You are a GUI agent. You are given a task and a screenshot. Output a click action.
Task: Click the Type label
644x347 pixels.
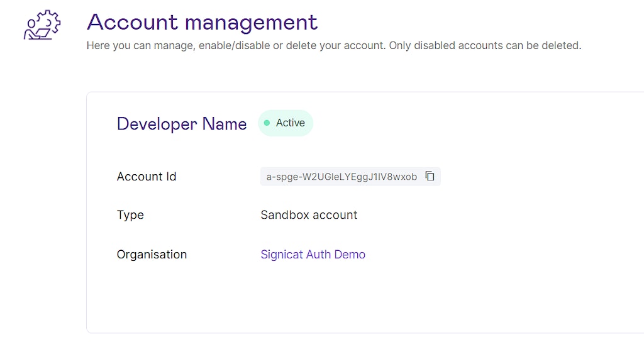pos(130,215)
